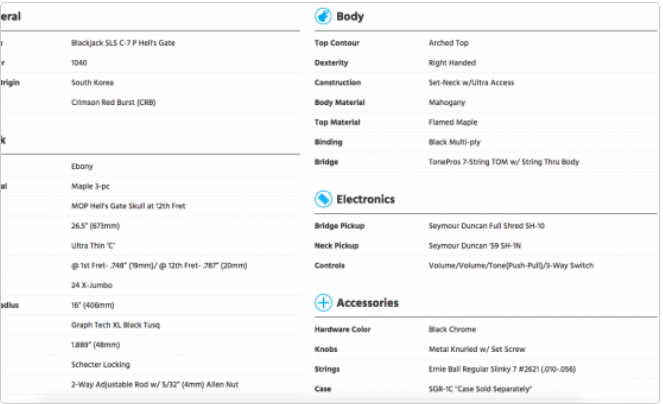
Task: Click the Flamed Maple top material value
Action: click(x=455, y=122)
